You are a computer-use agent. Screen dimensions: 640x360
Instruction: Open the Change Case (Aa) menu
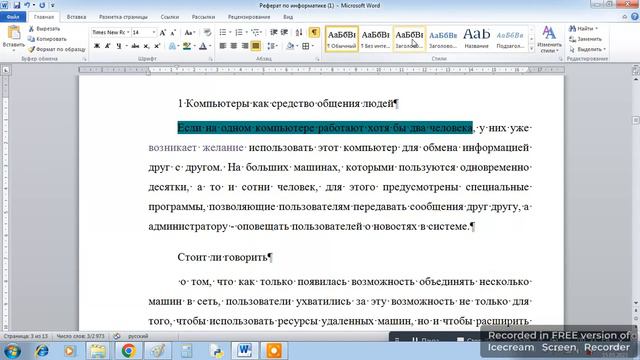(x=189, y=33)
